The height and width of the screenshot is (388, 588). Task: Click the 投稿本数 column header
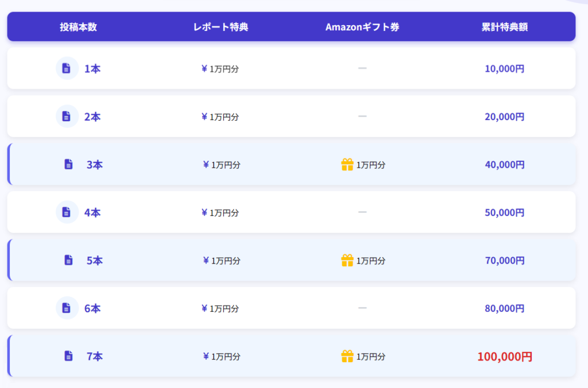point(78,27)
